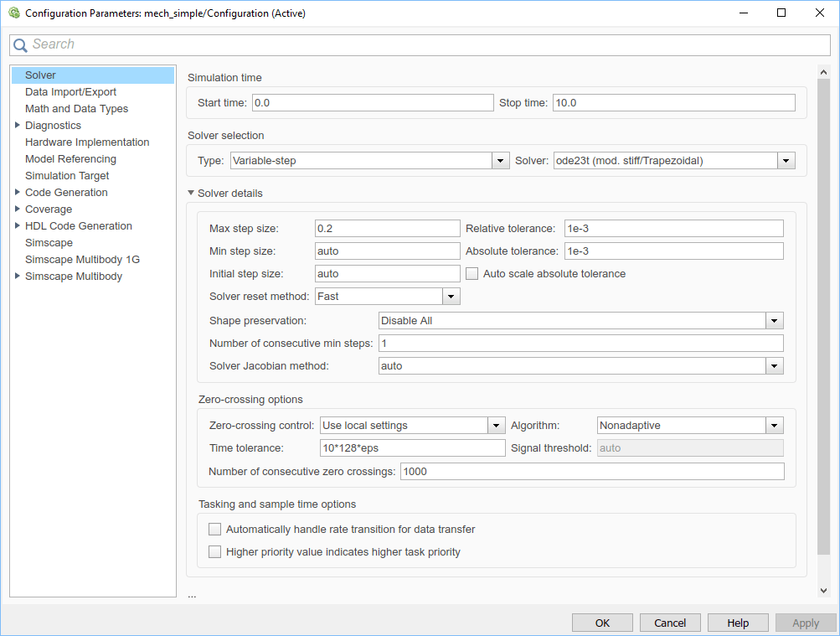Click the ellipsis to show more options

click(x=192, y=595)
